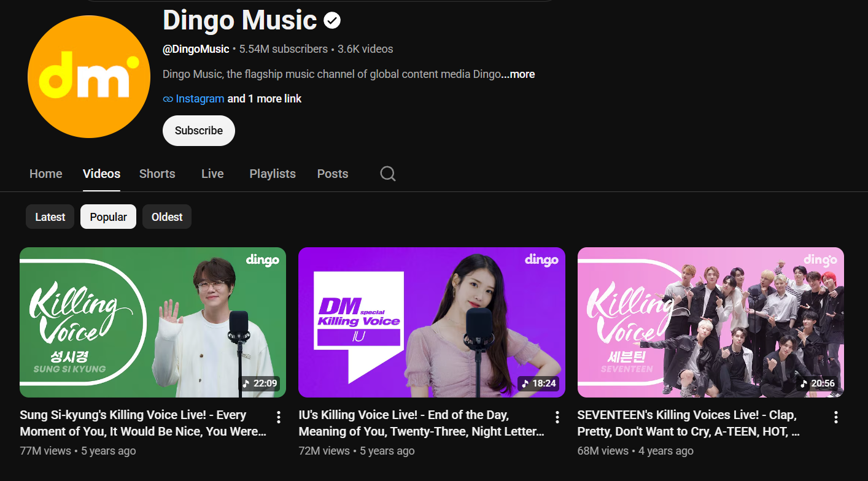Click the 20:56 duration badge

(817, 383)
